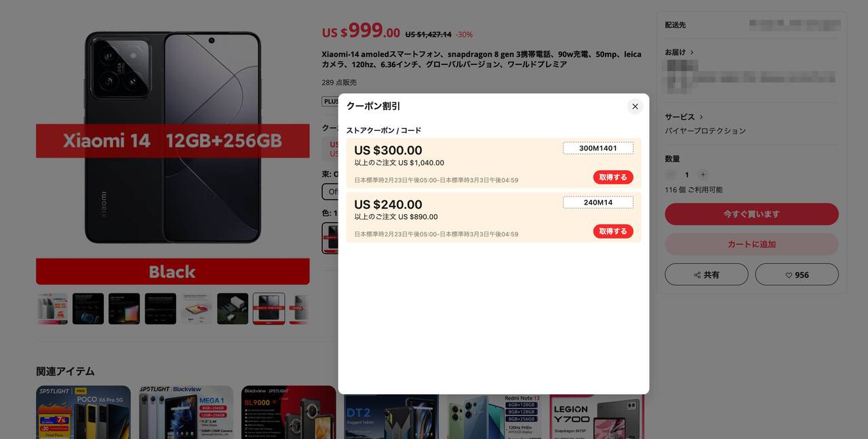The width and height of the screenshot is (868, 439).
Task: Click the Buy Now red button
Action: point(751,214)
